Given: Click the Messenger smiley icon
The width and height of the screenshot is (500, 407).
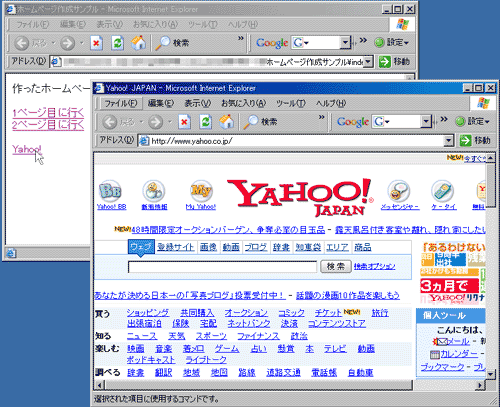Looking at the screenshot, I should tap(399, 191).
